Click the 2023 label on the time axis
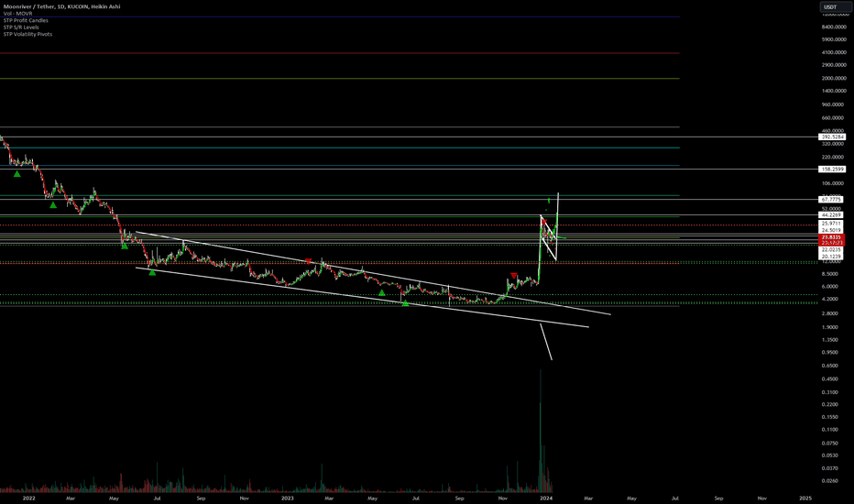 click(288, 498)
